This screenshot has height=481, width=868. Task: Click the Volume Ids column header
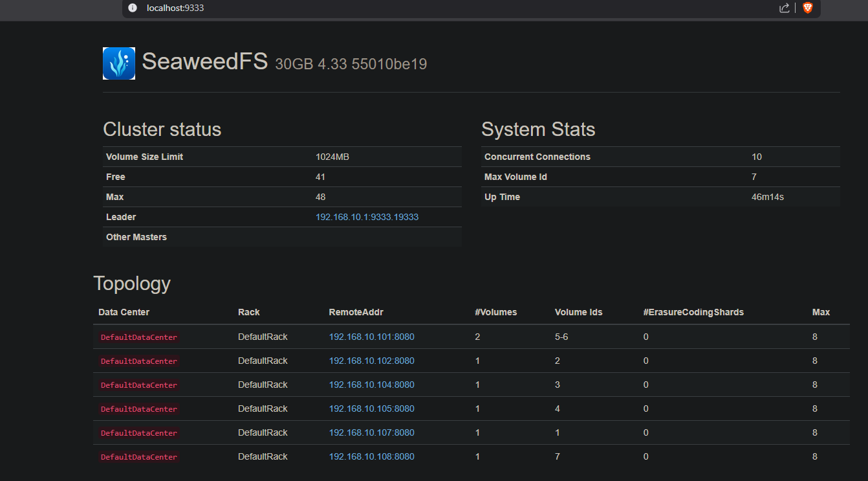[x=579, y=312]
